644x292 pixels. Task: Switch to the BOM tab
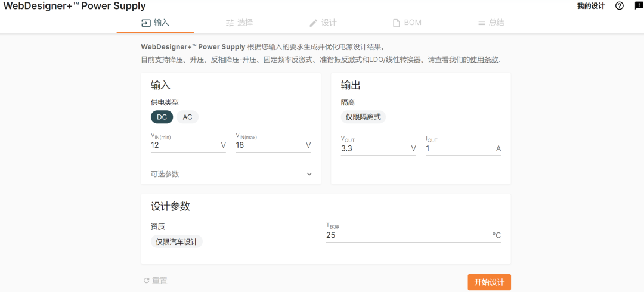point(407,23)
